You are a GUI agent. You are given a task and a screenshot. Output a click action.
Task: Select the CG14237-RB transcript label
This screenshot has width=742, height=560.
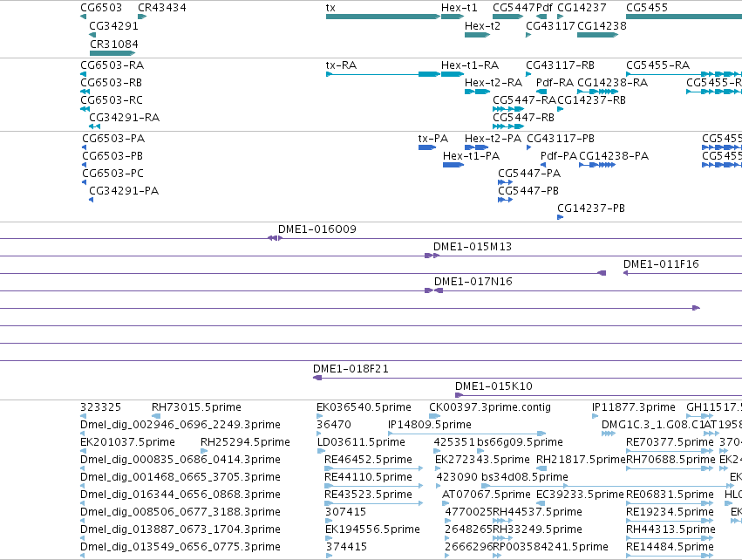591,100
